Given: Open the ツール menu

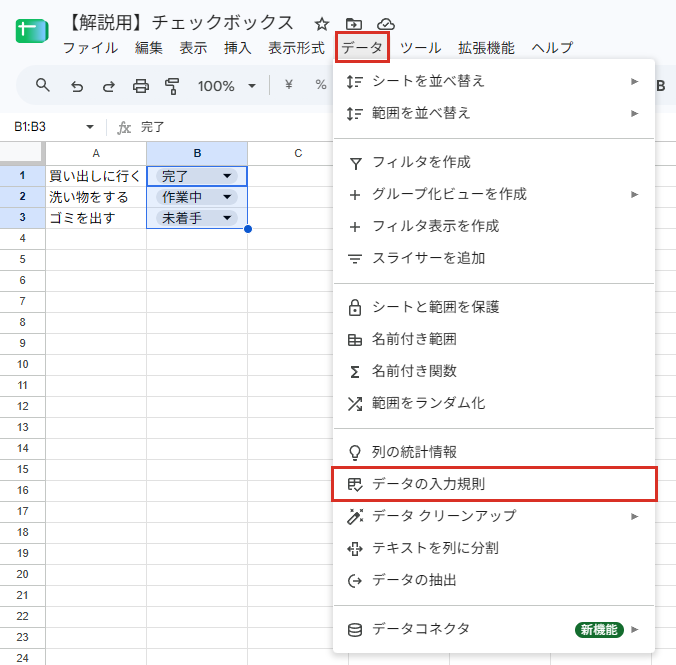Looking at the screenshot, I should [420, 48].
